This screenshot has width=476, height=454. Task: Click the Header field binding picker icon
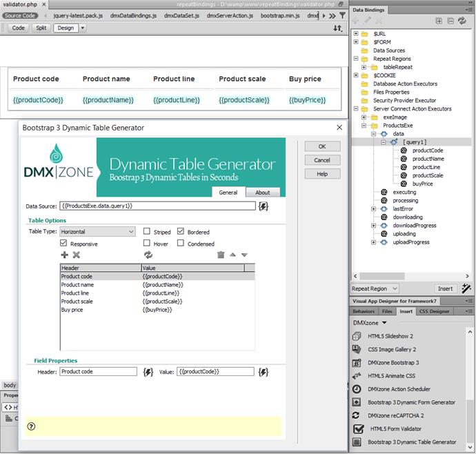(x=148, y=372)
